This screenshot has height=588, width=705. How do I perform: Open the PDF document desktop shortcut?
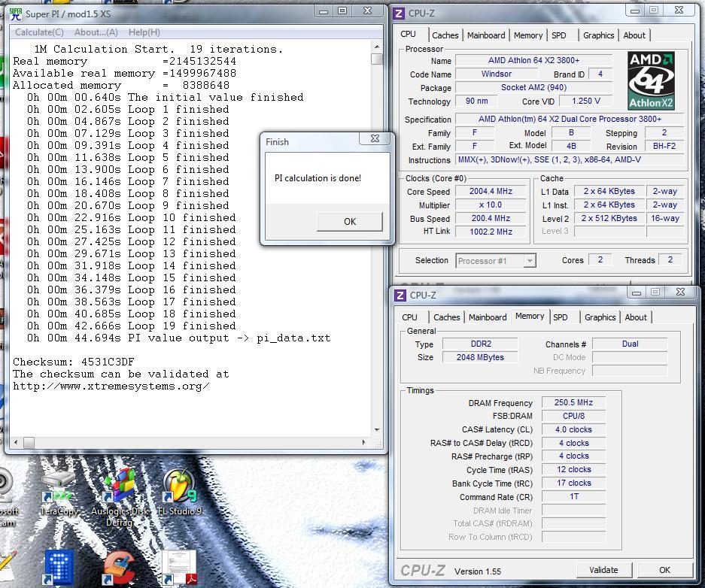[179, 568]
